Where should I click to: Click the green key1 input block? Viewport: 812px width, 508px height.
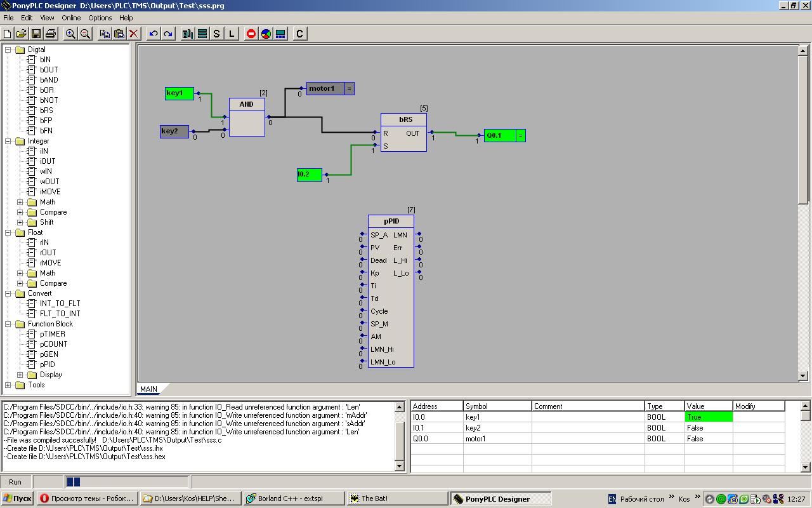click(x=179, y=93)
